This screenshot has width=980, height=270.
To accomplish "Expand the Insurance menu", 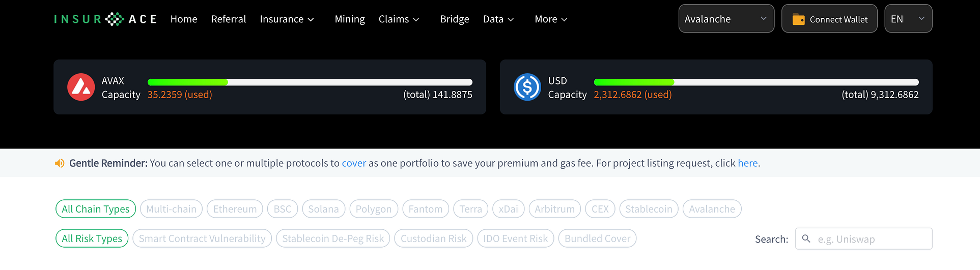I will pos(287,19).
